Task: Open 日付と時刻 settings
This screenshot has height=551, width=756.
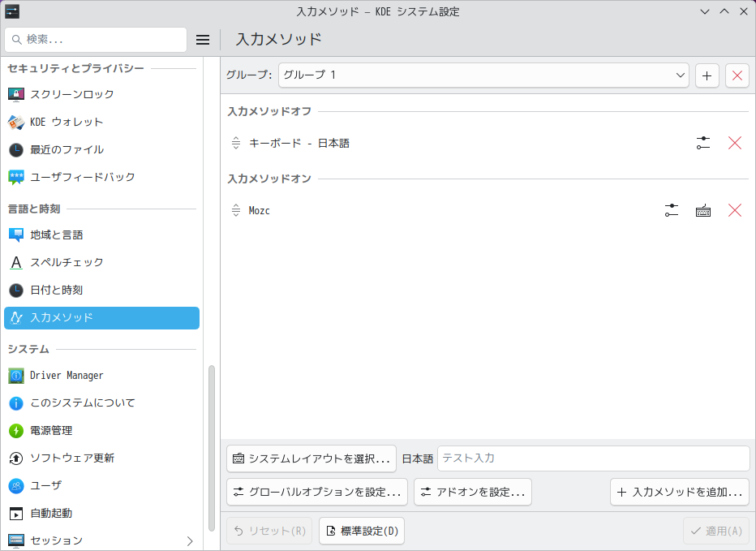Action: tap(101, 290)
